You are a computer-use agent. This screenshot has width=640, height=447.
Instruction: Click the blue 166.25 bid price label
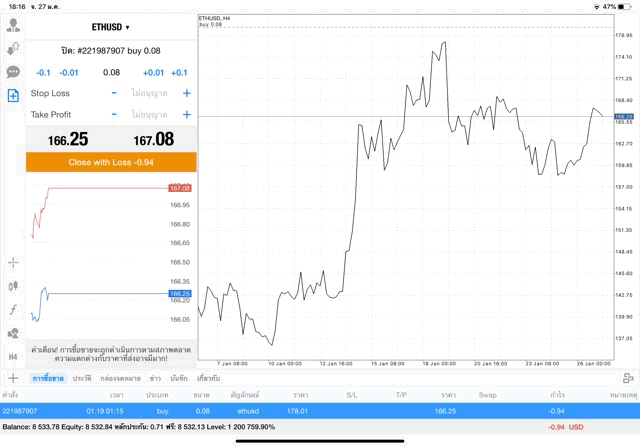tap(180, 294)
